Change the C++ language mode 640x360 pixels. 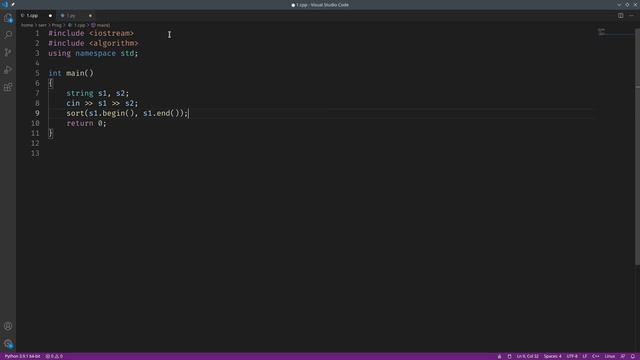(x=596, y=356)
